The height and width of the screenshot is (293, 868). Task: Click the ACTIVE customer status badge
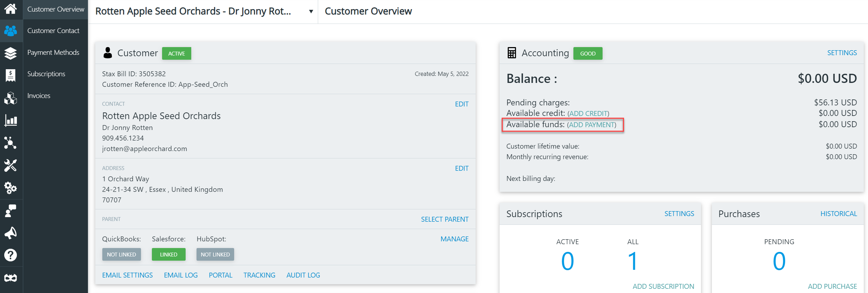click(176, 53)
